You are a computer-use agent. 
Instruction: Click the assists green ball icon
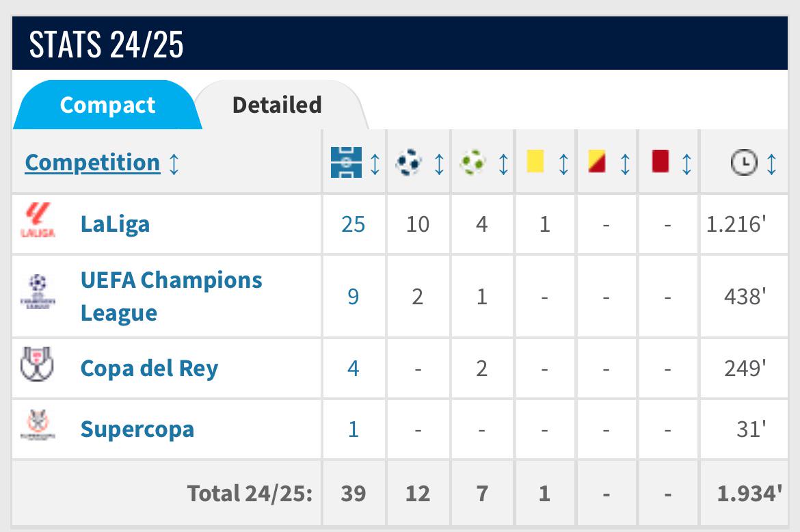coord(473,162)
